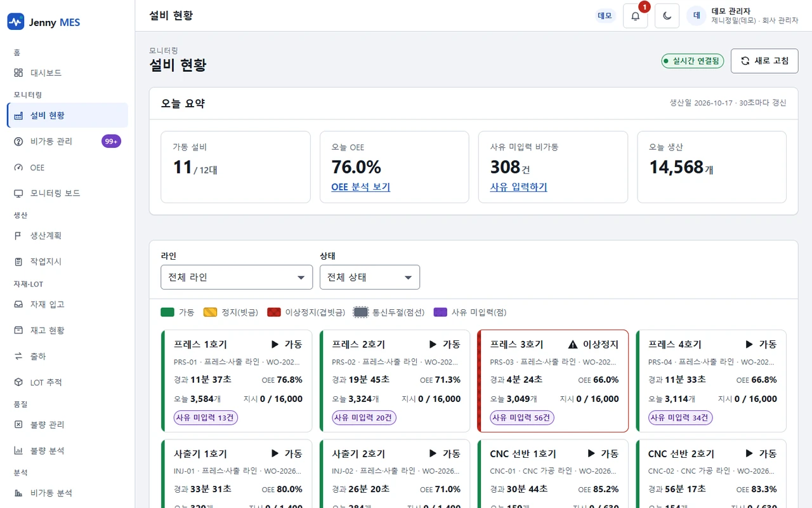Screen dimensions: 812x508
Task: Click the Jenny MES logo icon
Action: [15, 22]
